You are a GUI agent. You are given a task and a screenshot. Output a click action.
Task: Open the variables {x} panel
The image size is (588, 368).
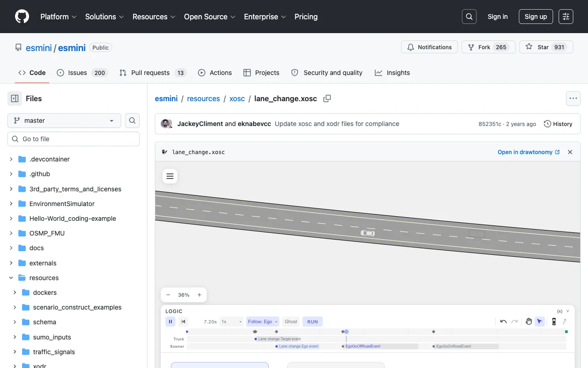pos(560,311)
